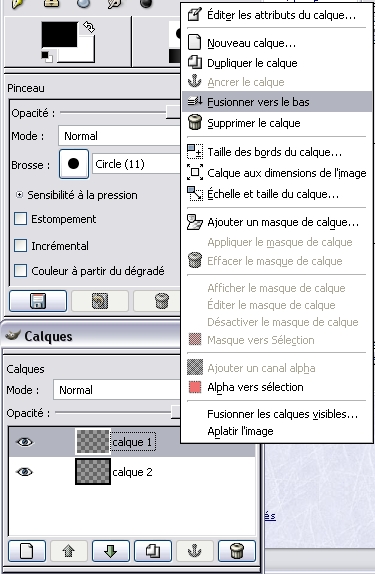Save tool options with the floppy icon
Viewport: 375px width, 574px height.
click(38, 301)
